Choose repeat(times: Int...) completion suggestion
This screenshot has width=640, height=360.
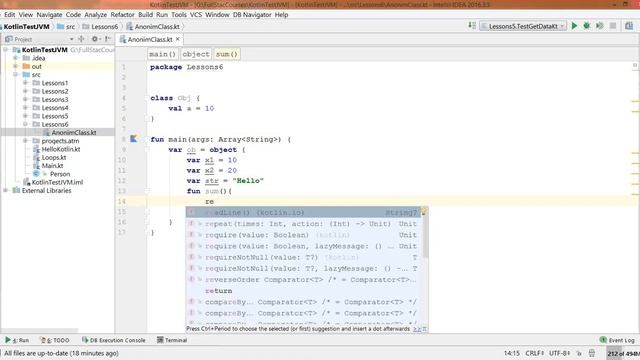point(303,224)
